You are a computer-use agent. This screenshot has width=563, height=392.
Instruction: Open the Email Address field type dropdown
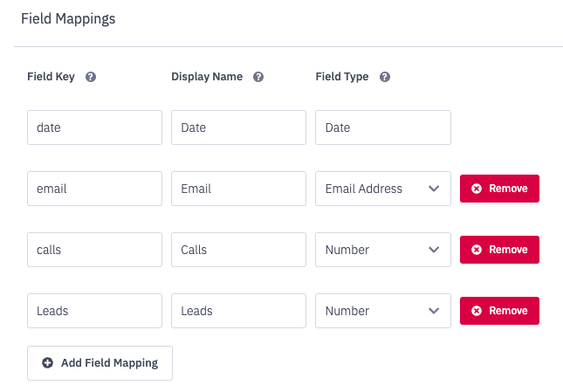382,189
